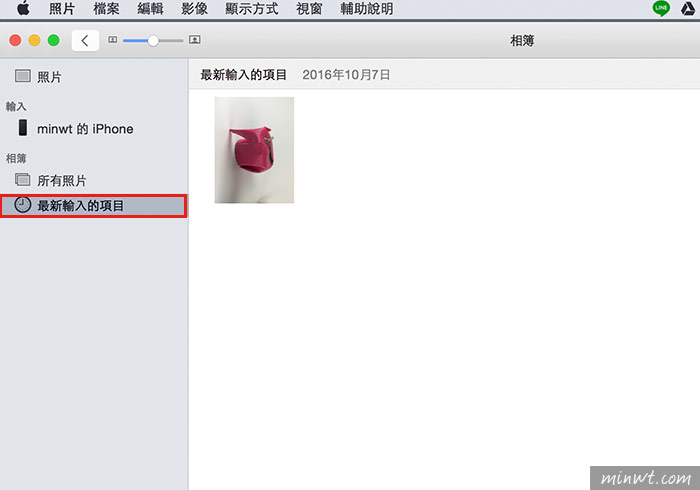Click the clock icon for latest imports

coord(22,204)
